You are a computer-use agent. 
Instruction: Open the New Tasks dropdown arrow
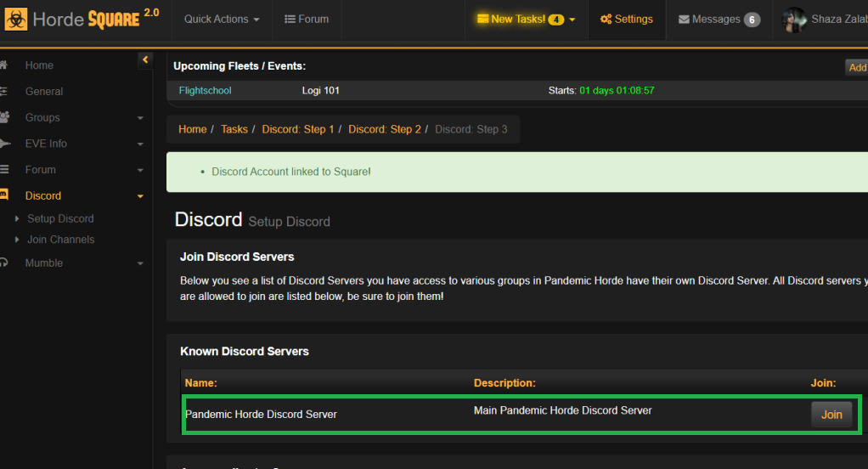pyautogui.click(x=572, y=20)
